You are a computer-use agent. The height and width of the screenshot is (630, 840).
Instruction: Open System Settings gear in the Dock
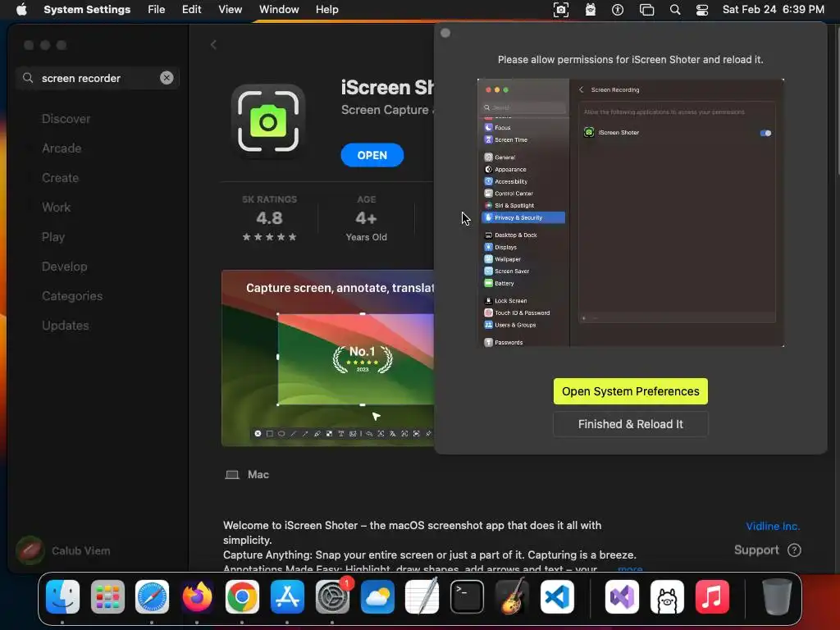pyautogui.click(x=332, y=596)
